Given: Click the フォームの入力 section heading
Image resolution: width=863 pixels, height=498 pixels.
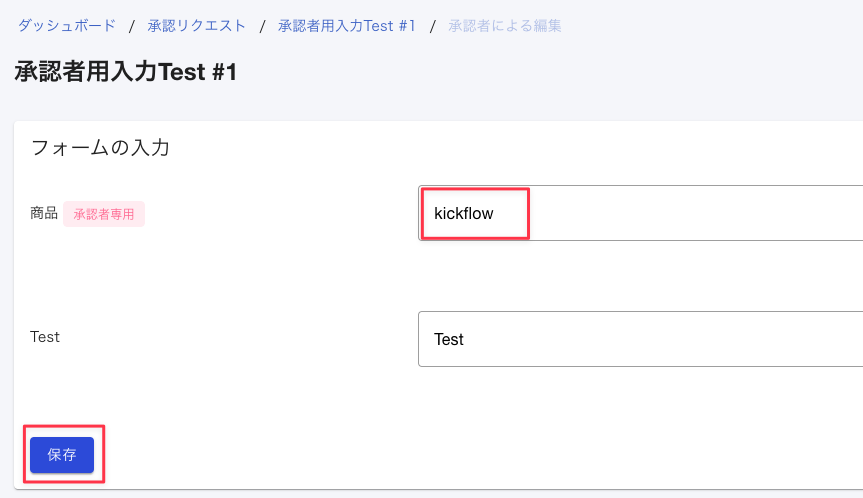Looking at the screenshot, I should 100,148.
